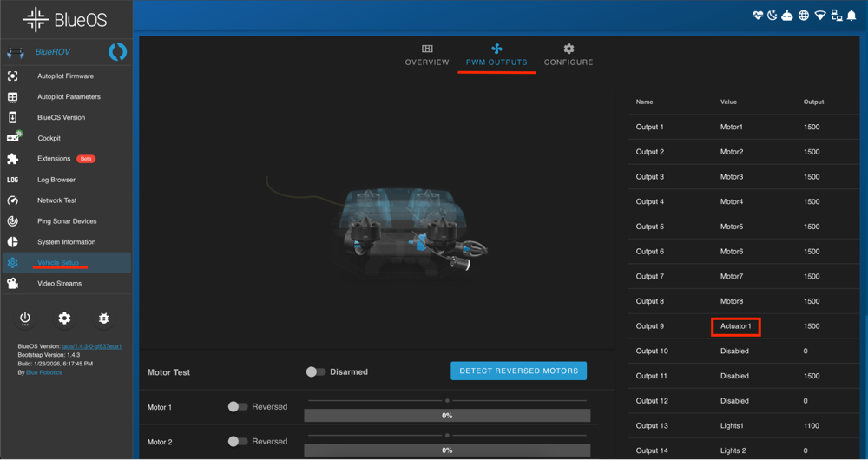Image resolution: width=868 pixels, height=460 pixels.
Task: Open the health monitor heart icon
Action: tap(757, 16)
